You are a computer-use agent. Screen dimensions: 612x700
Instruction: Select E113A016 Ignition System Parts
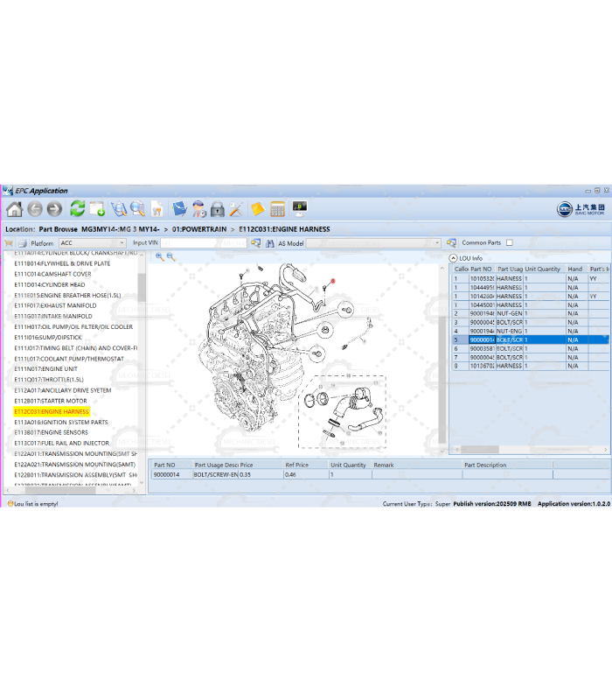tap(61, 422)
